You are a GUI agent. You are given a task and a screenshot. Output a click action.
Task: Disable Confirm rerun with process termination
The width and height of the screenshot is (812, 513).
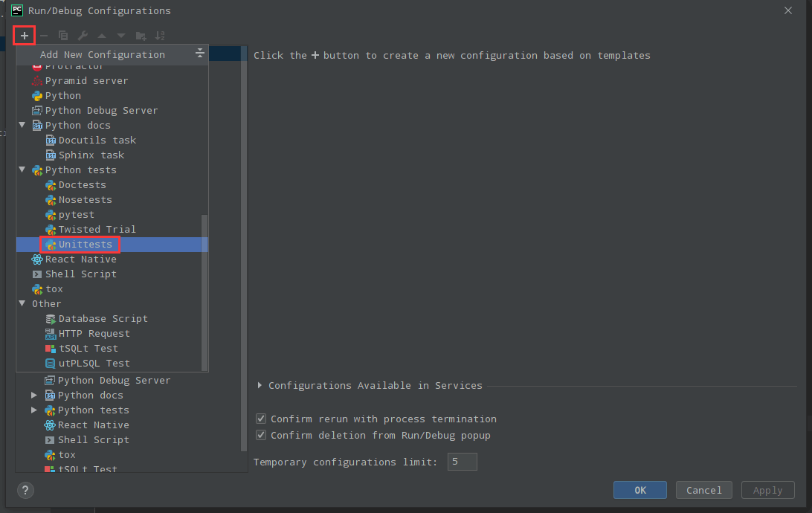coord(261,419)
